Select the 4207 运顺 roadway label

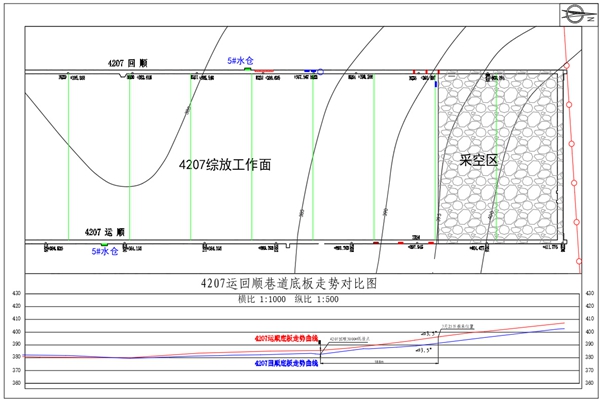105,232
